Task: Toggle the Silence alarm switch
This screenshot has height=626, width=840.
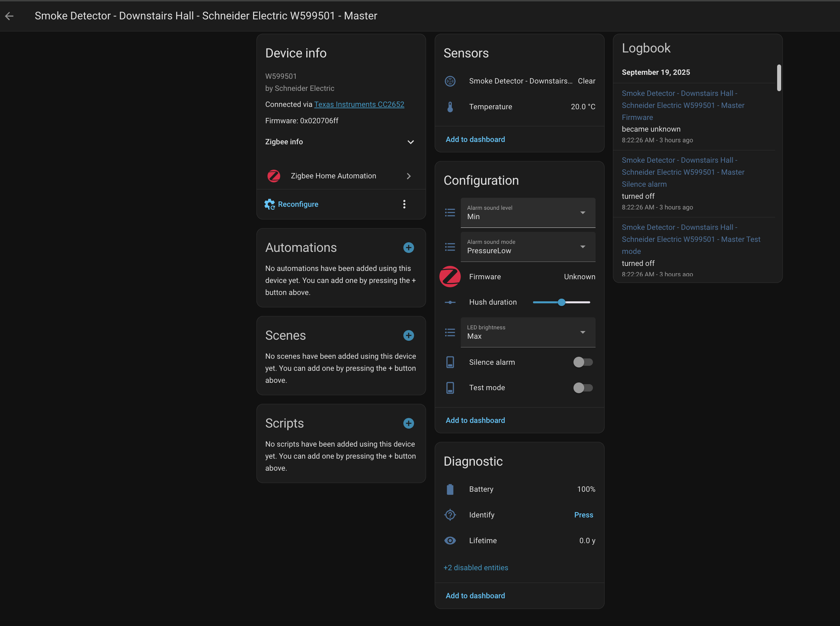Action: 583,362
